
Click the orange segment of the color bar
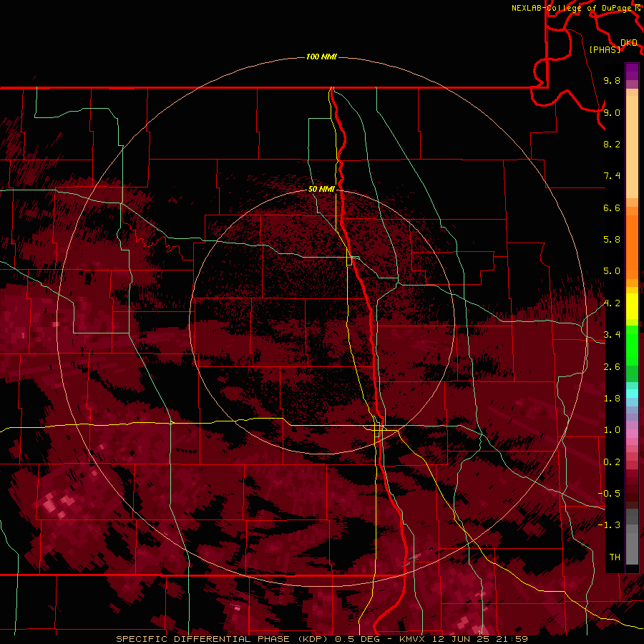click(632, 246)
